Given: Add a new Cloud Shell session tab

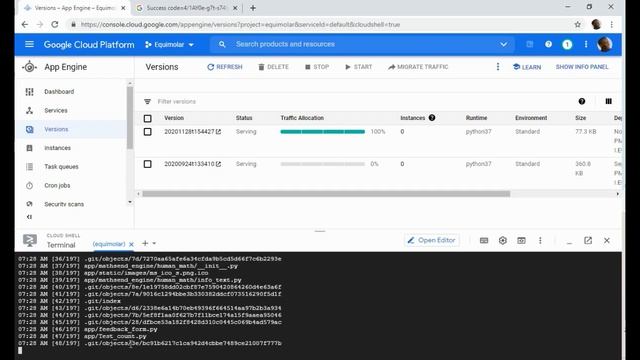Looking at the screenshot, I should (145, 243).
